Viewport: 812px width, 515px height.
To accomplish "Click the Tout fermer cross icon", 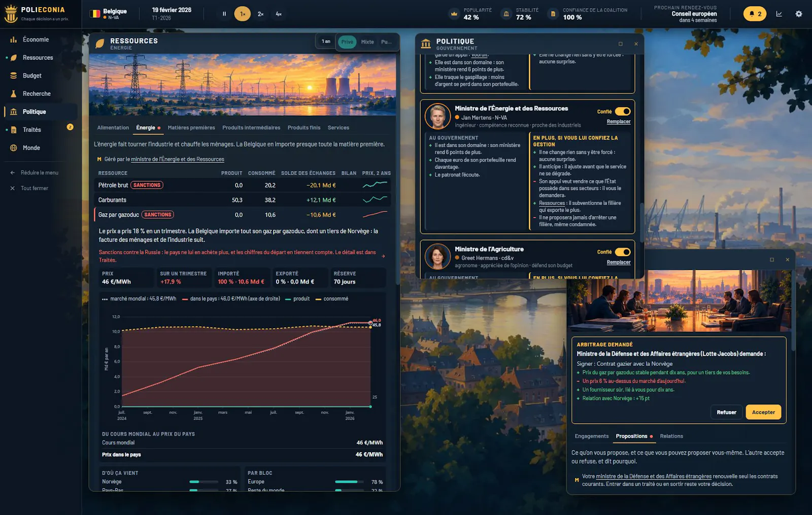I will 13,188.
